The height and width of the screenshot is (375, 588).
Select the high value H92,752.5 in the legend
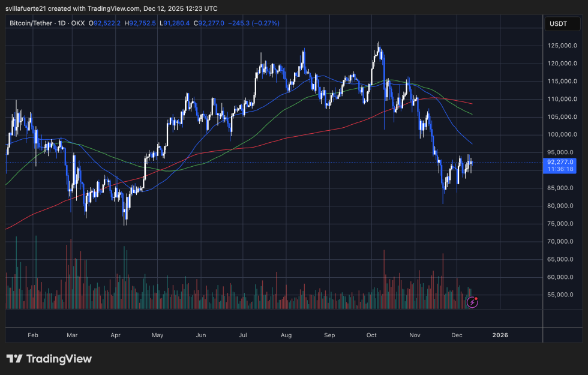point(141,23)
